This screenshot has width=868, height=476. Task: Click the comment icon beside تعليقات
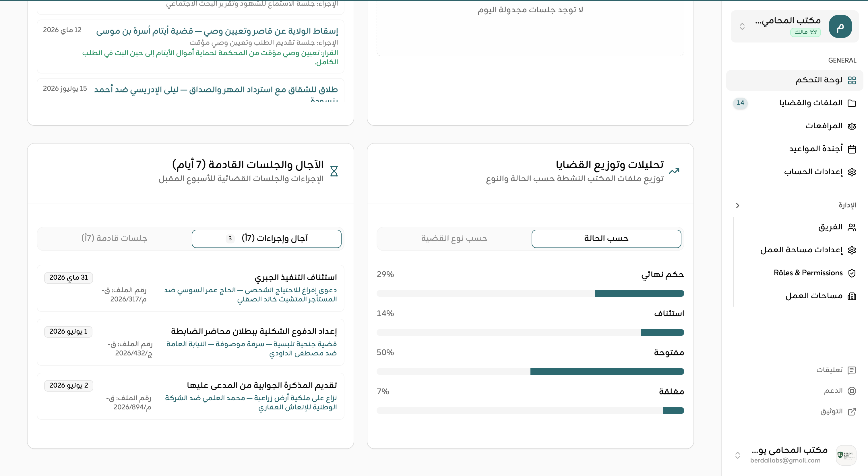851,370
